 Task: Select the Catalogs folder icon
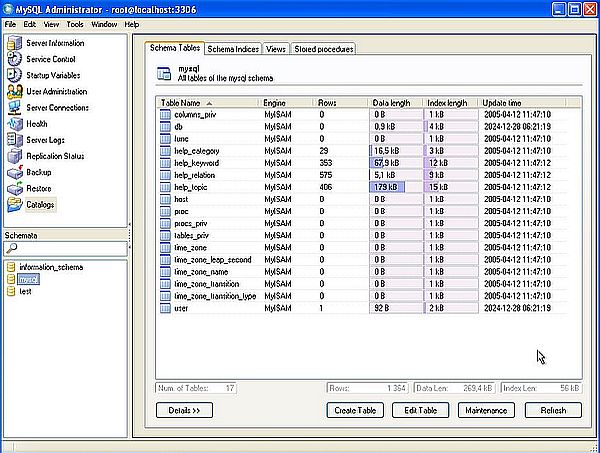(15, 205)
